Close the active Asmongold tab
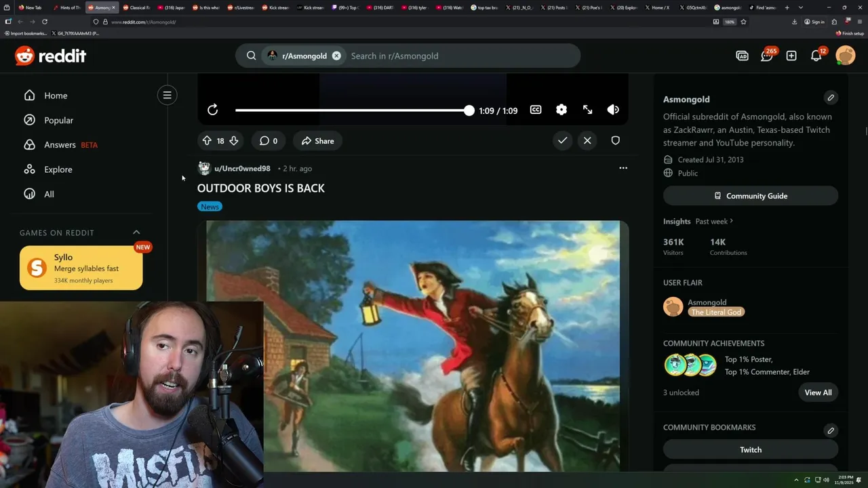 click(x=113, y=7)
